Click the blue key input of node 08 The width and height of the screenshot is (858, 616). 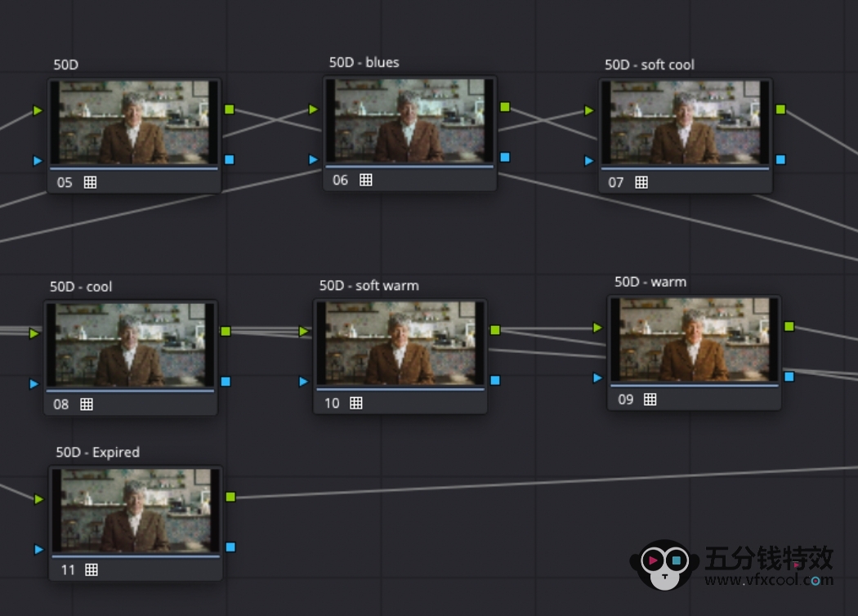point(34,383)
